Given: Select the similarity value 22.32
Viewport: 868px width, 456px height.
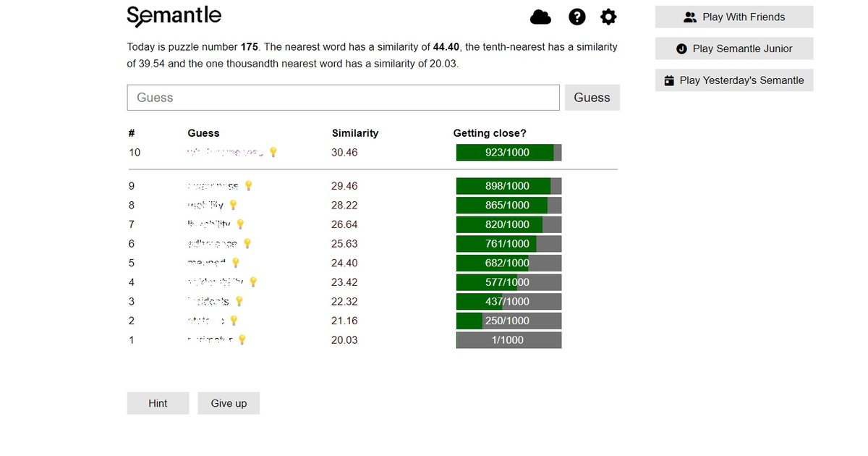Looking at the screenshot, I should click(344, 301).
